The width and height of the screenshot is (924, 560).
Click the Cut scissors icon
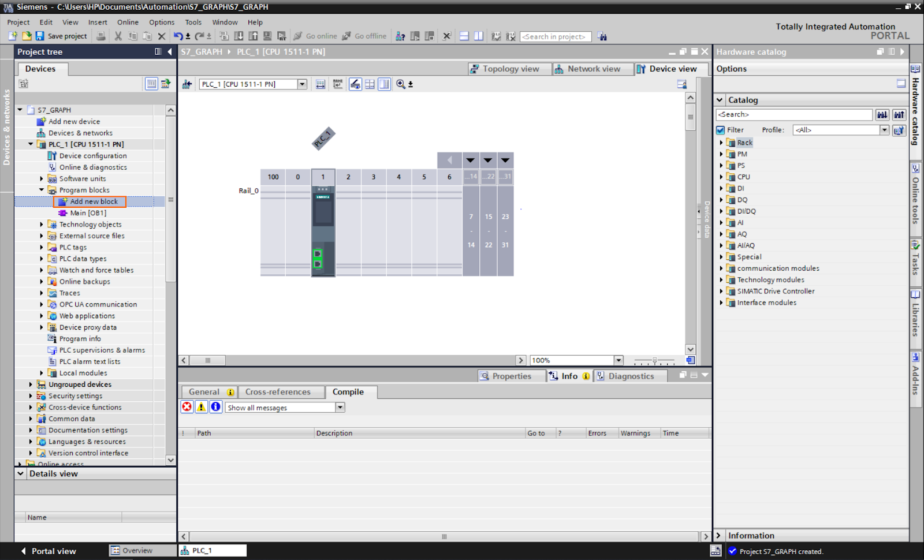118,36
